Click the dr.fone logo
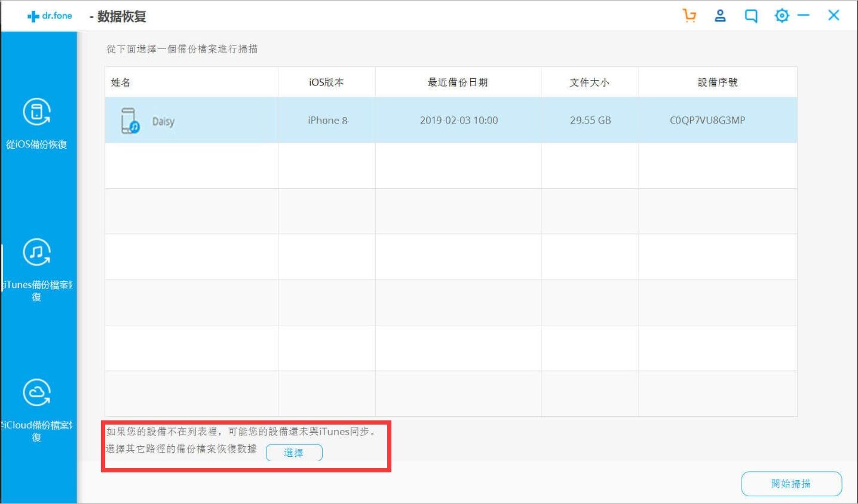The height and width of the screenshot is (504, 858). pyautogui.click(x=50, y=16)
